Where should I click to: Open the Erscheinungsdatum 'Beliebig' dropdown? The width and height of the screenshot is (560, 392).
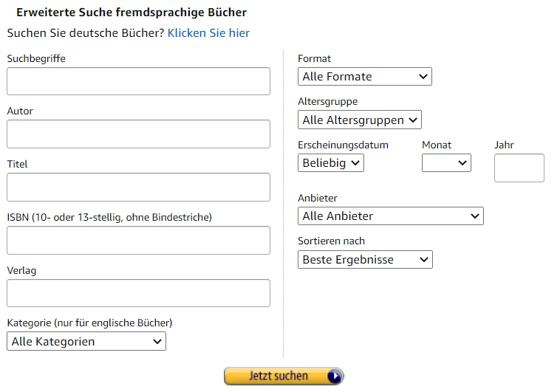331,163
